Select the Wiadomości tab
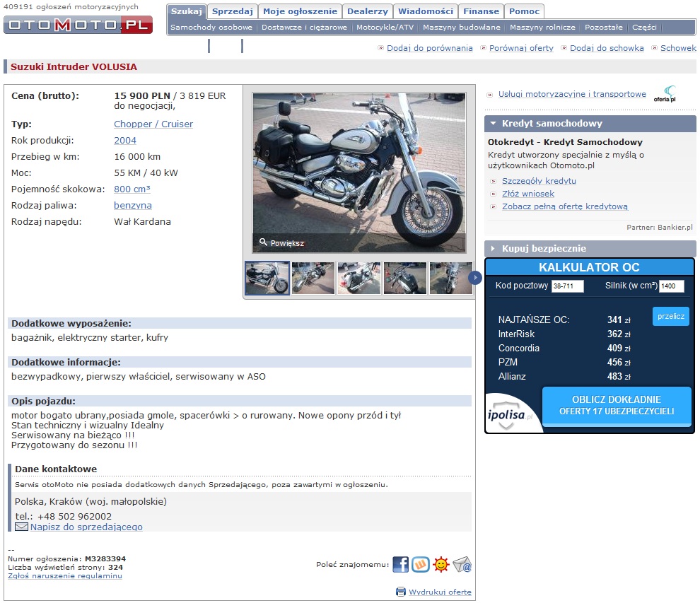Image resolution: width=700 pixels, height=603 pixels. pos(426,11)
